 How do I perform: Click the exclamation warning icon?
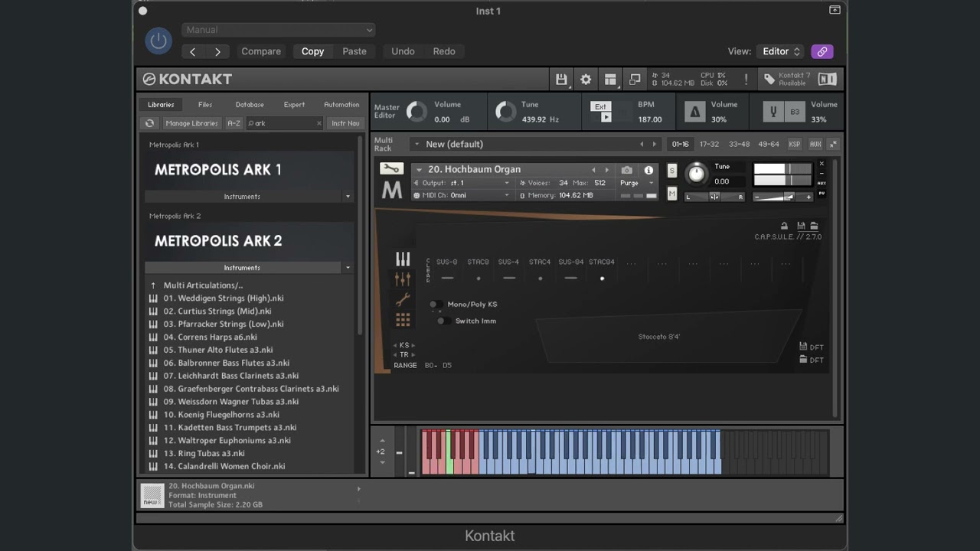click(x=746, y=80)
